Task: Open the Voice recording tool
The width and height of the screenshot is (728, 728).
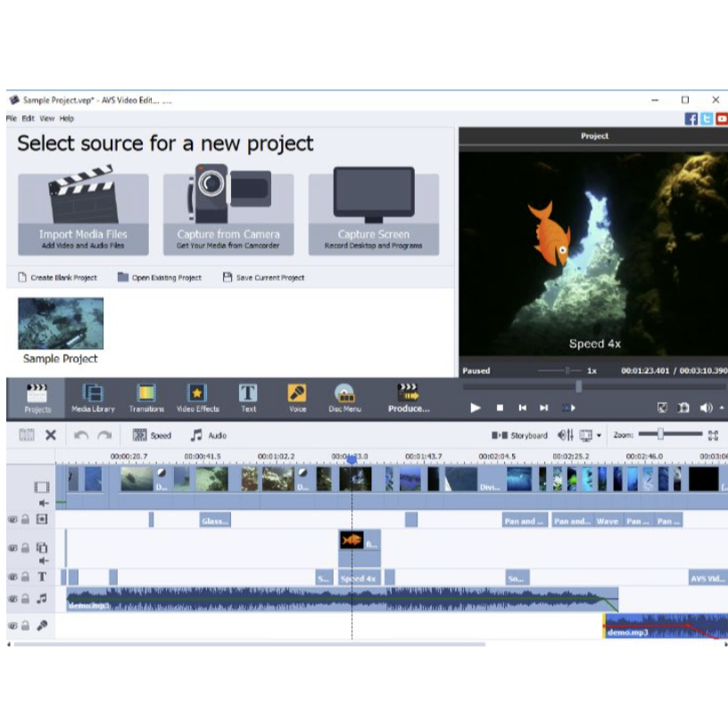Action: (x=297, y=398)
